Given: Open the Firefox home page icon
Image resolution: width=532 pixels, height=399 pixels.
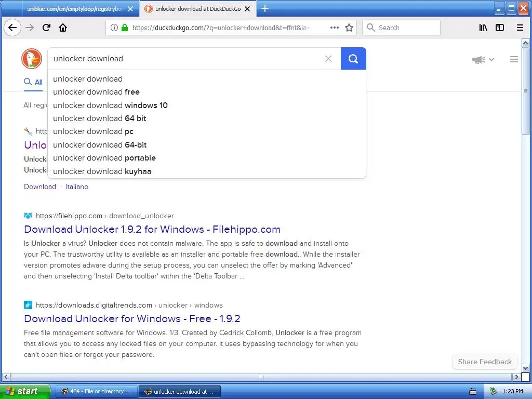Looking at the screenshot, I should (63, 28).
